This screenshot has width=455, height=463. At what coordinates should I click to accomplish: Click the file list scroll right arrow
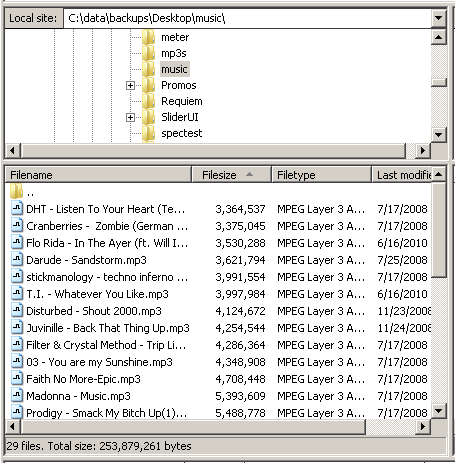(x=423, y=426)
